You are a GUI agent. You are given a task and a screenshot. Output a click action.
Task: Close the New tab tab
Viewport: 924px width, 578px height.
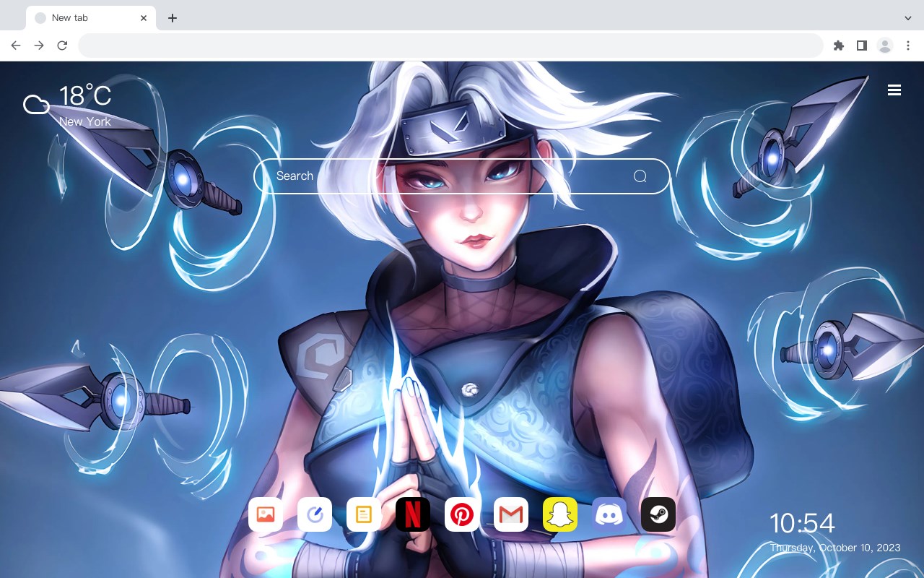144,18
